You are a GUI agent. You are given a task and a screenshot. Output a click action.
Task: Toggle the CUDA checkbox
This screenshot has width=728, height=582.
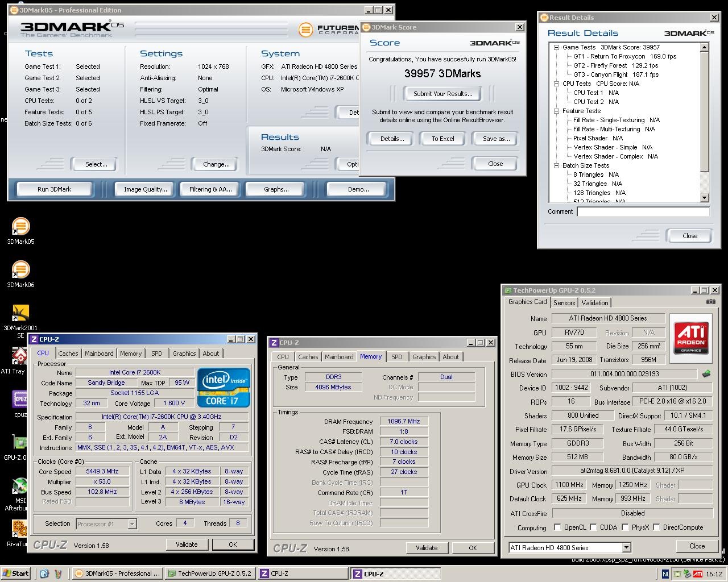point(593,527)
